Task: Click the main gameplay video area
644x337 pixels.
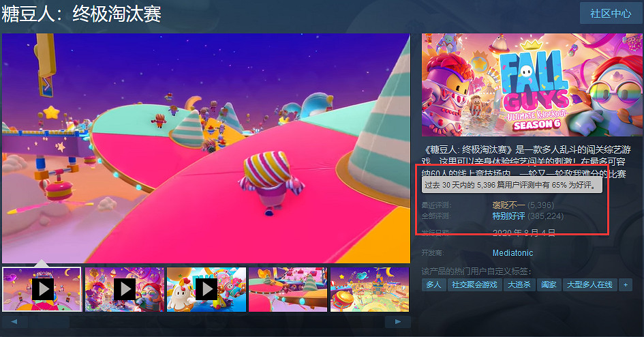Action: coord(206,148)
